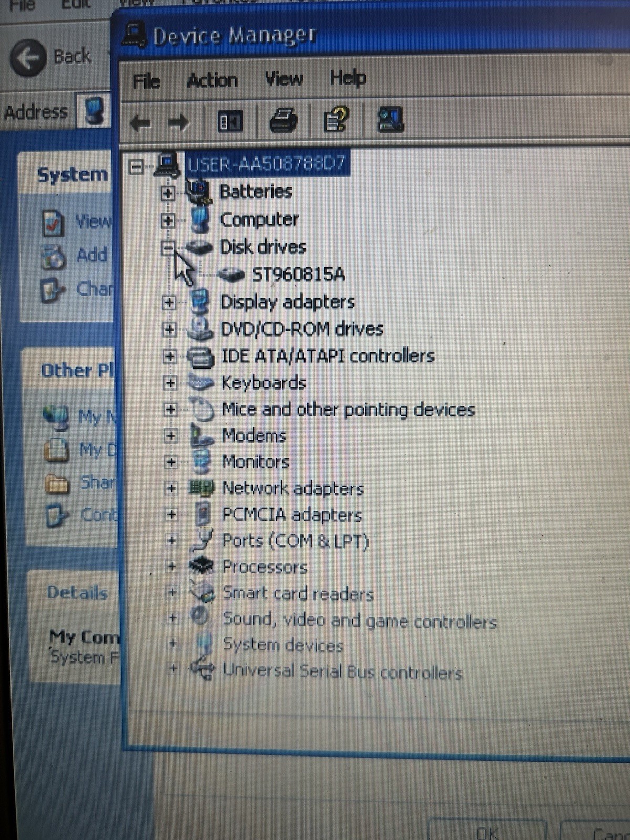
Task: Expand the Batteries category
Action: coord(167,193)
